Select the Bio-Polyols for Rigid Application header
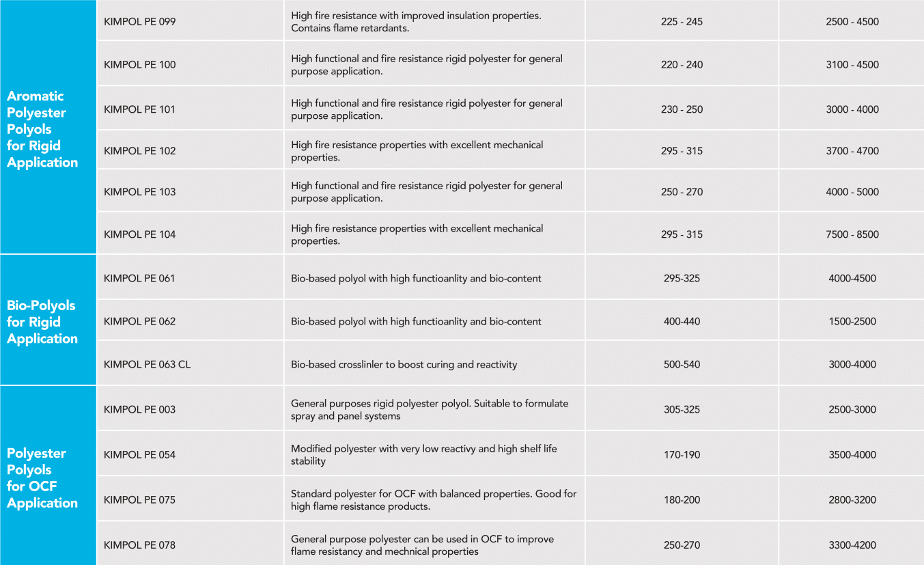 tap(42, 322)
